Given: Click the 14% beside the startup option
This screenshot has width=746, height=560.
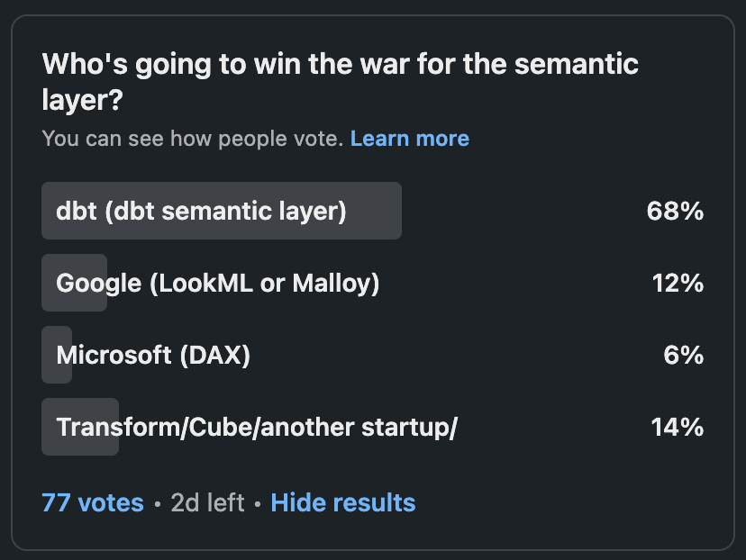Looking at the screenshot, I should tap(677, 427).
